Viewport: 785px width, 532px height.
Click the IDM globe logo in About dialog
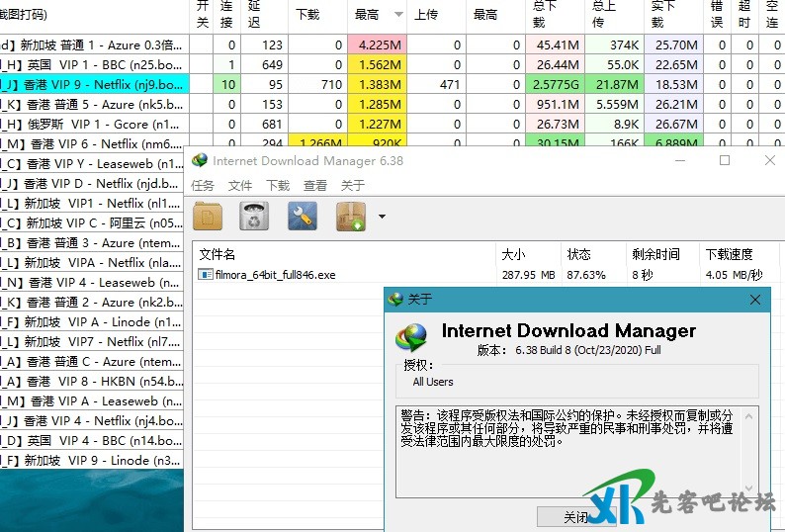click(x=411, y=338)
